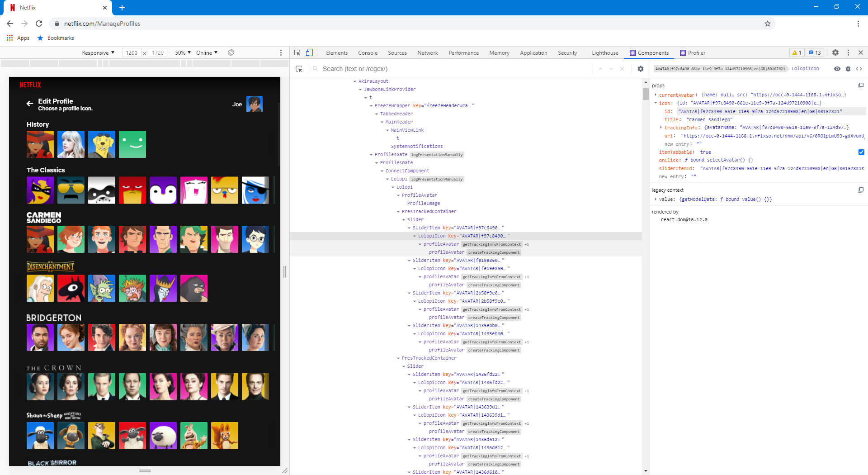The width and height of the screenshot is (868, 475).
Task: Select an element in page to inspect (Components)
Action: pyautogui.click(x=299, y=69)
